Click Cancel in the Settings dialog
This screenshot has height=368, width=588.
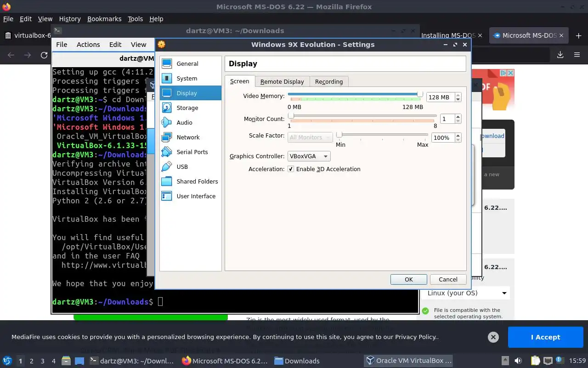[448, 279]
